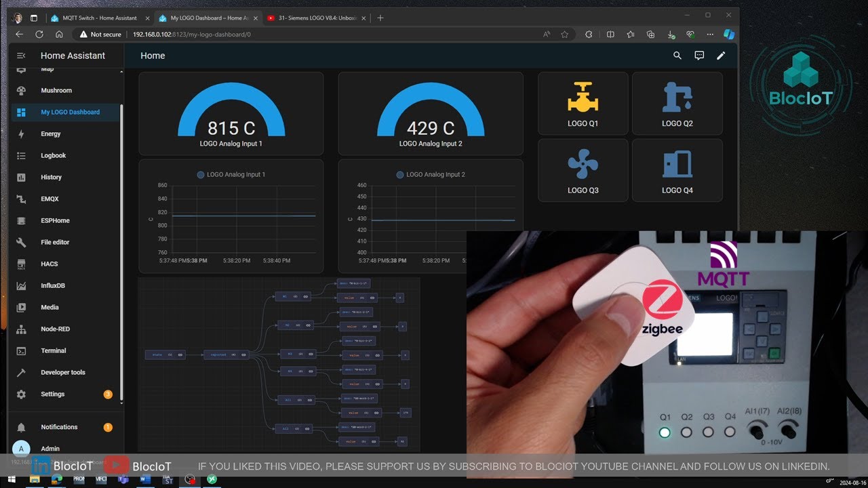The image size is (868, 488).
Task: Click the Developer tools hammer icon
Action: pos(21,372)
